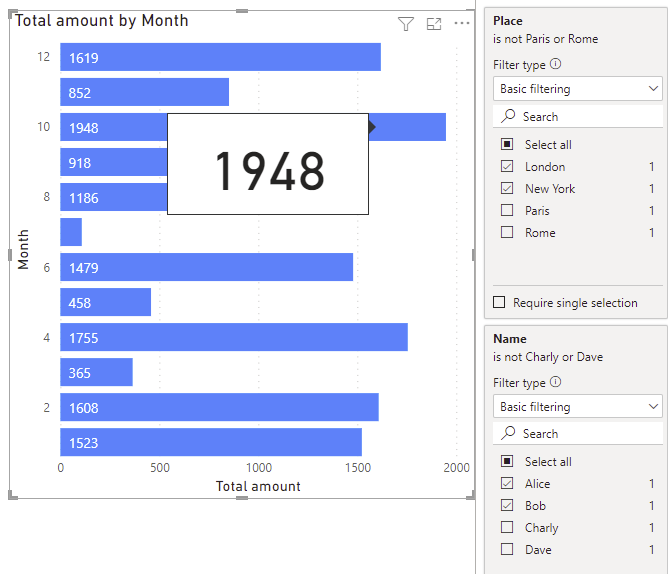Check the Dave checkbox
668x574 pixels.
[507, 549]
